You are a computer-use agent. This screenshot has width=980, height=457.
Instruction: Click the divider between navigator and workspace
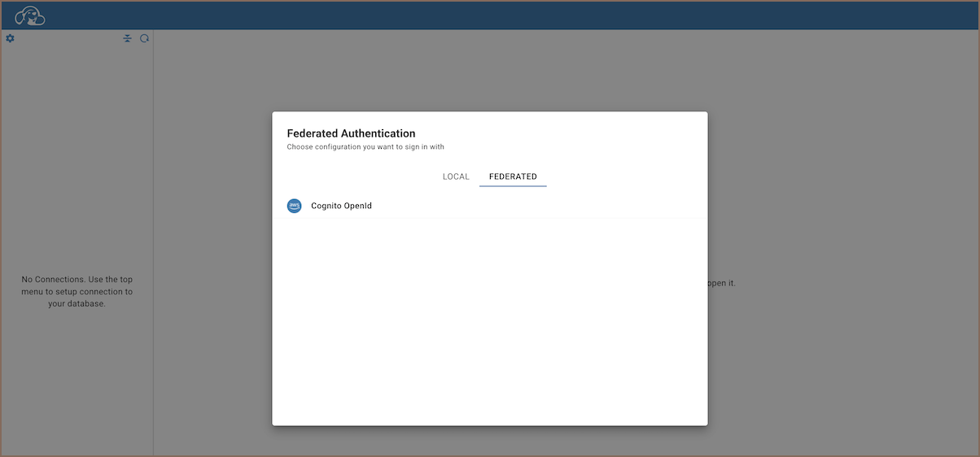[x=153, y=244]
